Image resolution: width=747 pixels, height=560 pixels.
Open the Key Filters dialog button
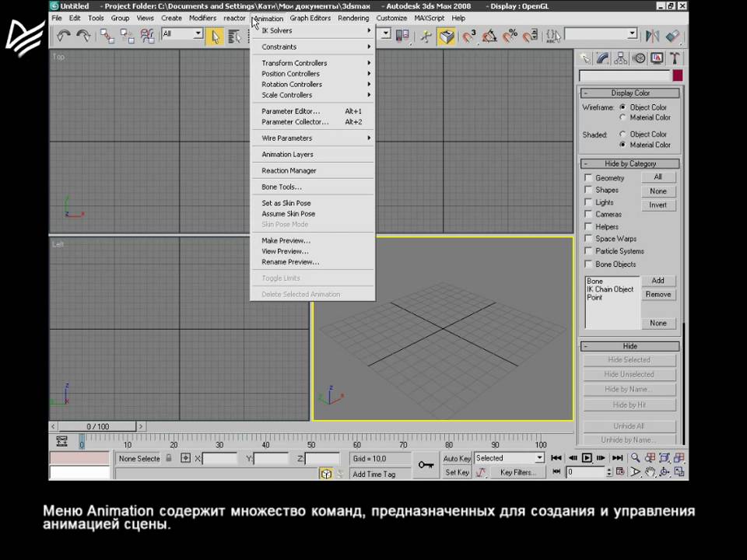pos(517,472)
